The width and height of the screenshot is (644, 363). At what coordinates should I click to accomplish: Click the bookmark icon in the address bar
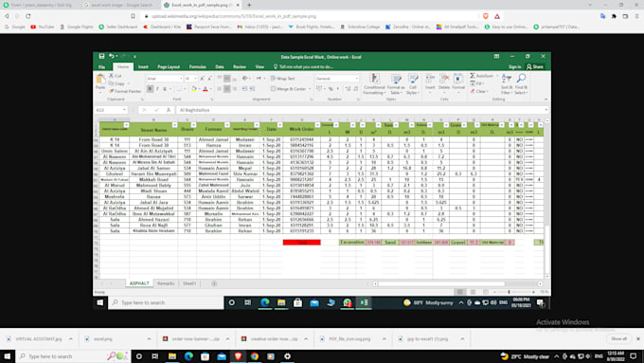pyautogui.click(x=133, y=16)
